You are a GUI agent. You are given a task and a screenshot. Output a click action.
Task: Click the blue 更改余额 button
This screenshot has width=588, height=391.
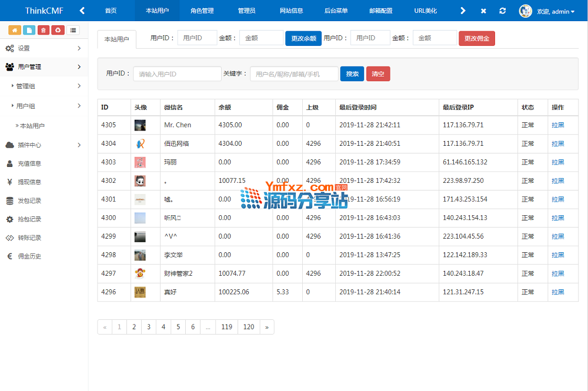point(303,38)
